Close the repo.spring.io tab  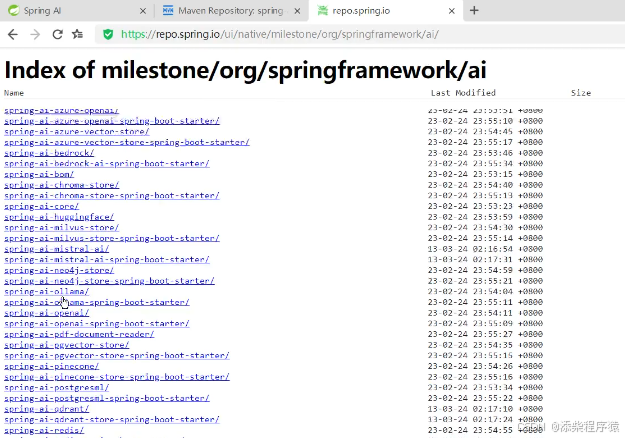pos(451,11)
